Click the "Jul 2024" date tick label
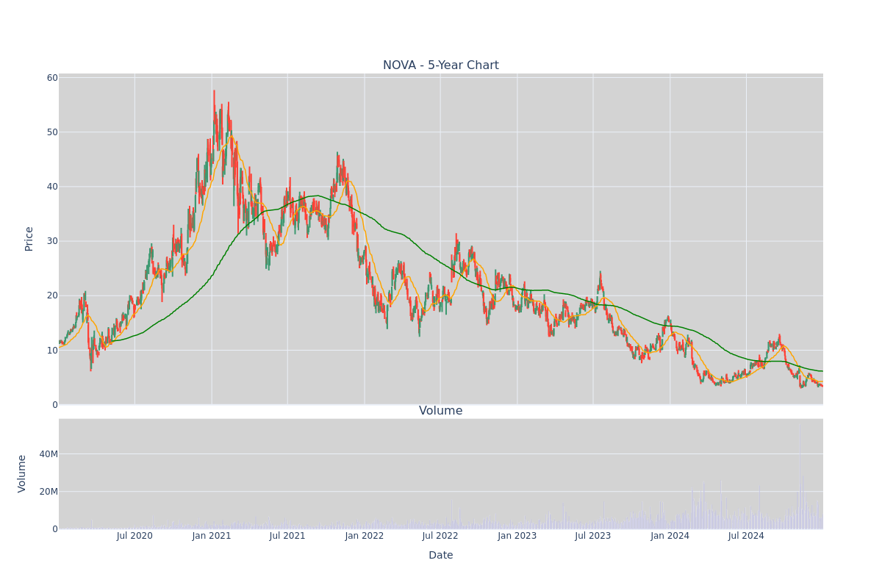This screenshot has height=588, width=882. tap(746, 536)
